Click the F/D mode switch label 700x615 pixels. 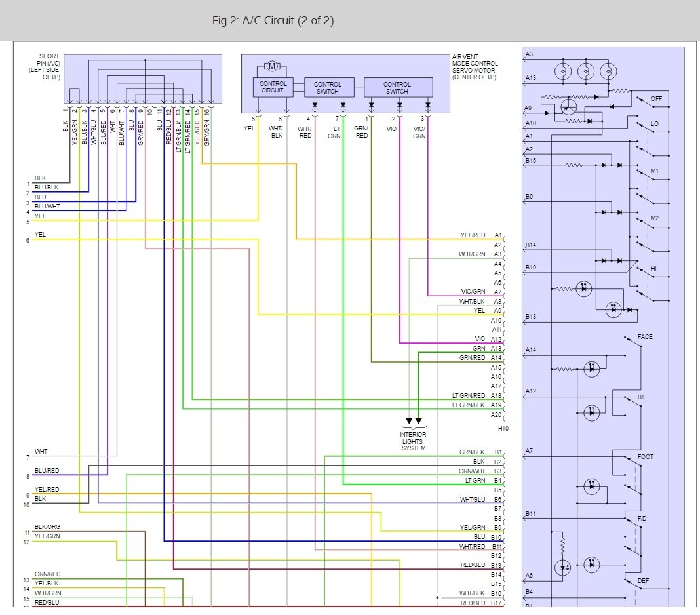642,519
